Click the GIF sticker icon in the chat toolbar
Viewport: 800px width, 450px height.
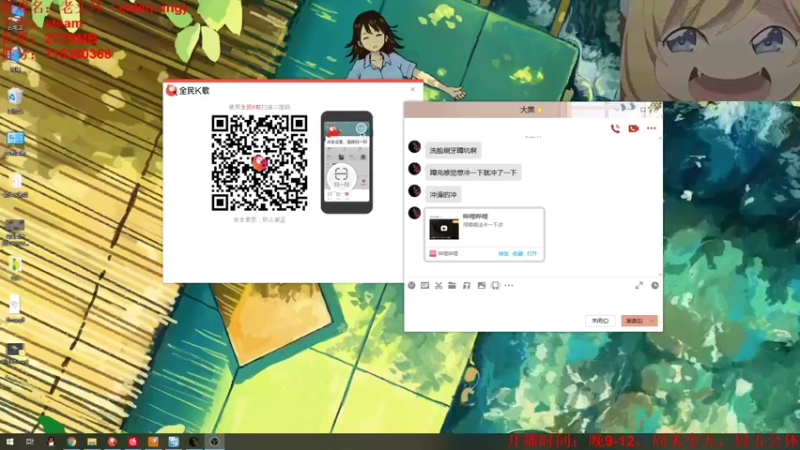click(x=425, y=286)
